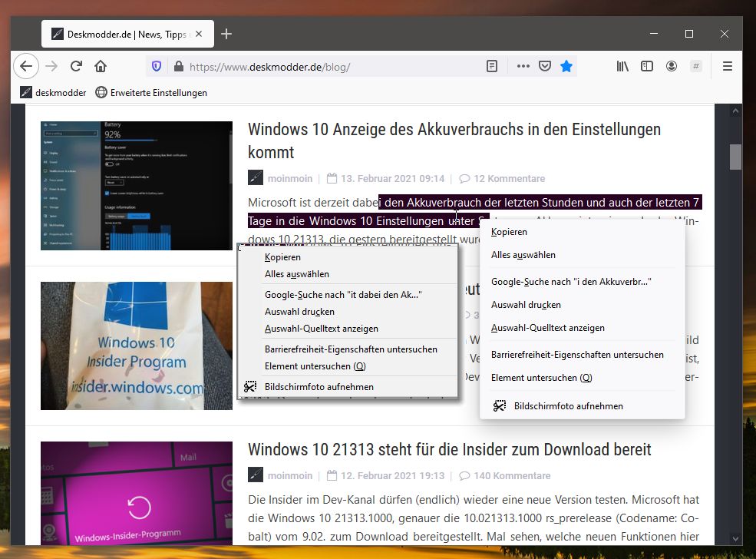Open the page actions three-dot menu
This screenshot has width=756, height=559.
[x=523, y=67]
